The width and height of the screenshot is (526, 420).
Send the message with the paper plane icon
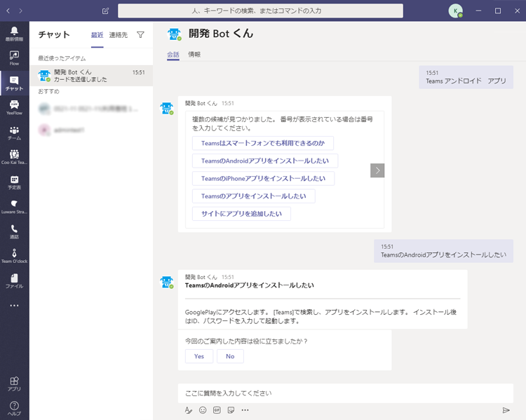(506, 410)
